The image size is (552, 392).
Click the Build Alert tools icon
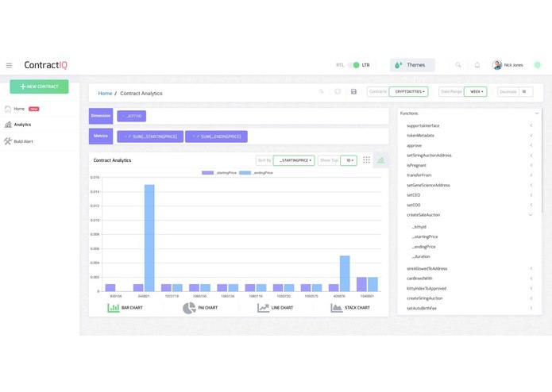8,141
